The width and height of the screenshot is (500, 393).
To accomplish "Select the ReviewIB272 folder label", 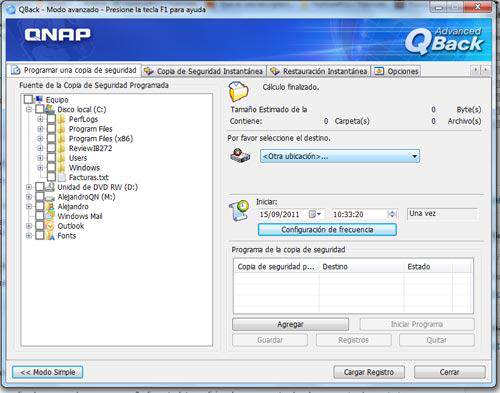I will 90,148.
